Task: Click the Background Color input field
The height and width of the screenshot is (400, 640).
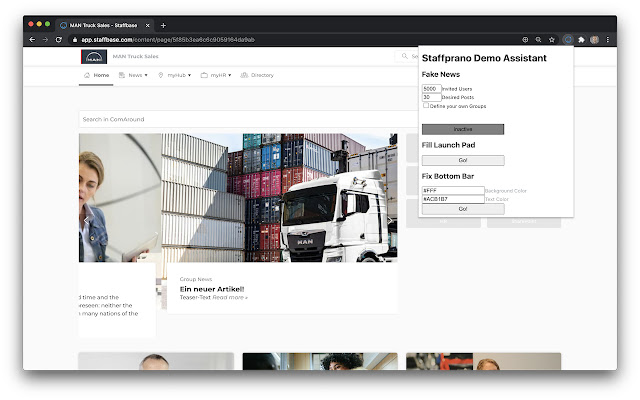Action: (x=453, y=191)
